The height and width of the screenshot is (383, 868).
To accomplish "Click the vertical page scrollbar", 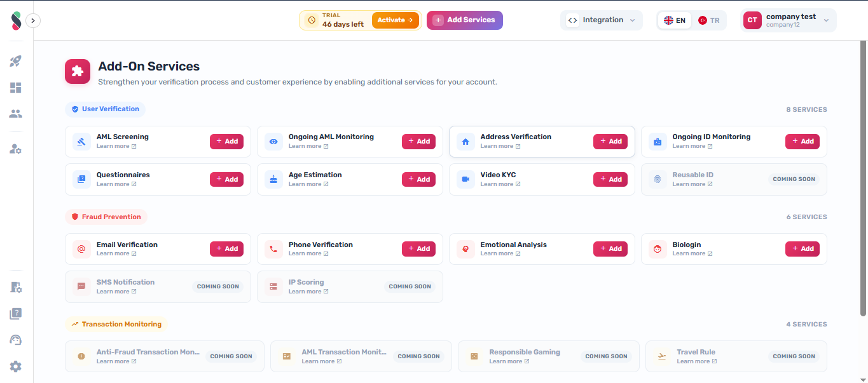I will [x=863, y=178].
